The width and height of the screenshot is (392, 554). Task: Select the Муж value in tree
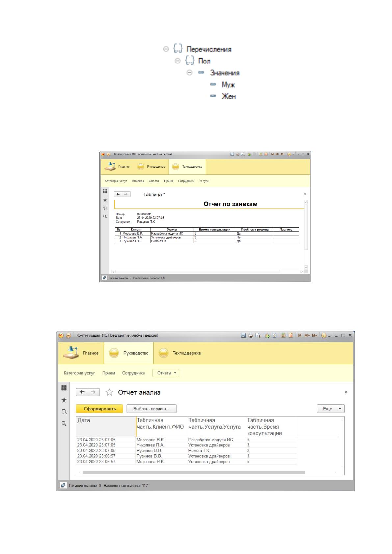pyautogui.click(x=228, y=85)
